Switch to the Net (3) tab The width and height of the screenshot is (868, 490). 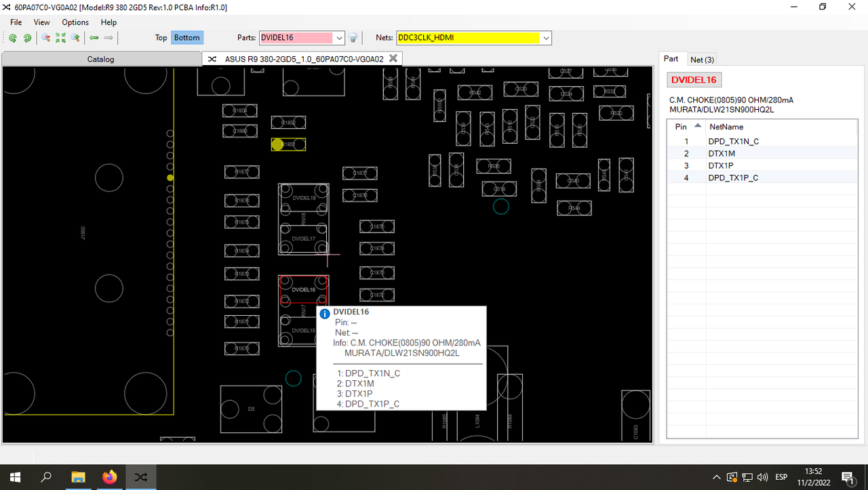click(x=702, y=60)
